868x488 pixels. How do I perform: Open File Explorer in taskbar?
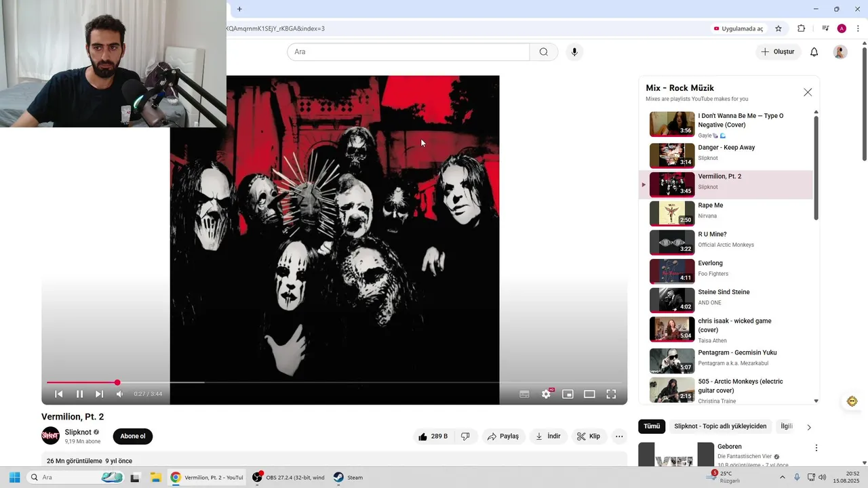(x=155, y=477)
